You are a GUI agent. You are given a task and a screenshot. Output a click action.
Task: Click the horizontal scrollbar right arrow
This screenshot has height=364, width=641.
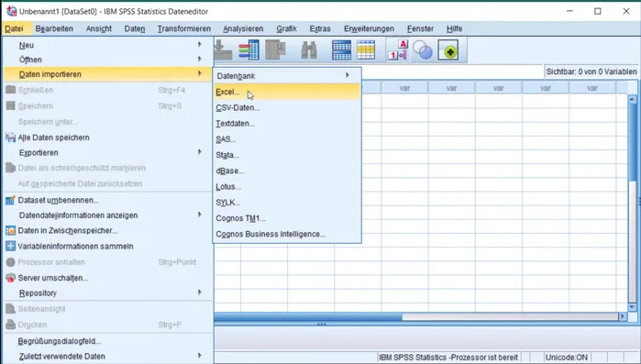[623, 316]
